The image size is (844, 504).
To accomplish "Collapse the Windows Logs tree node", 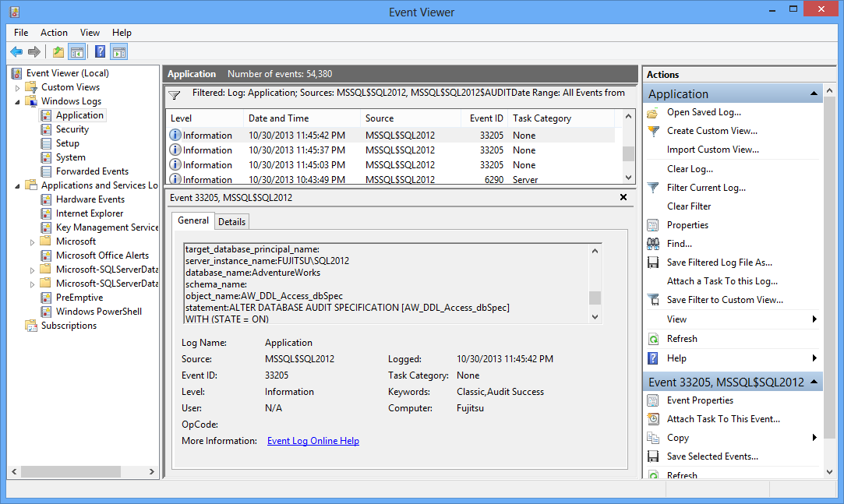I will [x=17, y=102].
